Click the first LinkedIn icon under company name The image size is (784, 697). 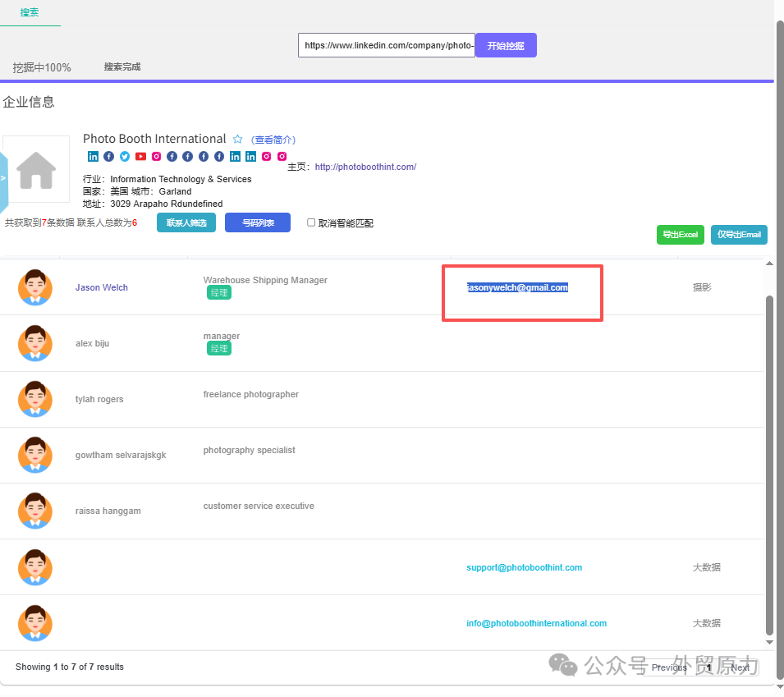click(93, 157)
